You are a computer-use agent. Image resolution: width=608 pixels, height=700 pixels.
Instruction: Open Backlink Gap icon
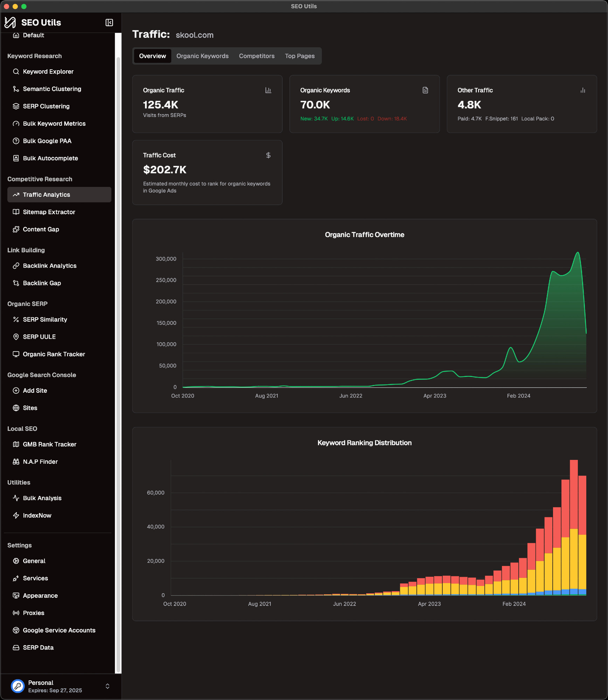[16, 283]
